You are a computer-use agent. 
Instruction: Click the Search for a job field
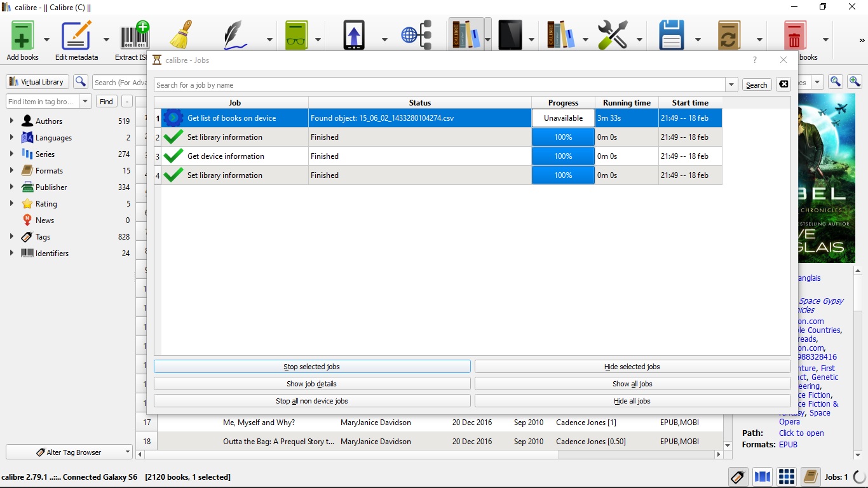pyautogui.click(x=438, y=85)
